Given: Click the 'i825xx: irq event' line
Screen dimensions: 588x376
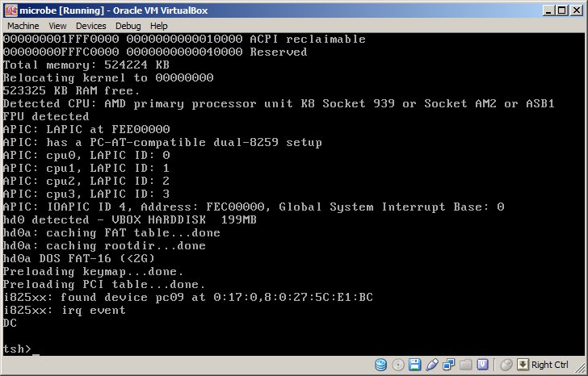Looking at the screenshot, I should click(x=64, y=310).
